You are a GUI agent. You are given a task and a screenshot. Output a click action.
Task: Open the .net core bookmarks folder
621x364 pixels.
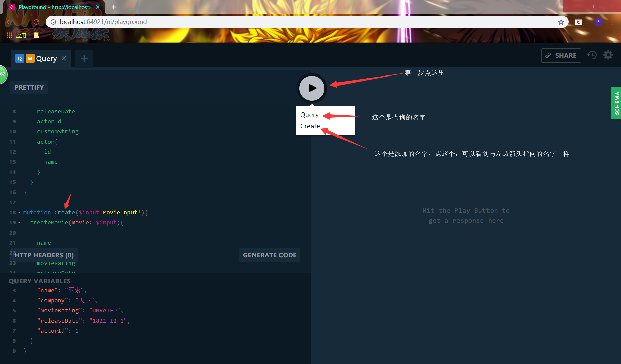pyautogui.click(x=49, y=35)
